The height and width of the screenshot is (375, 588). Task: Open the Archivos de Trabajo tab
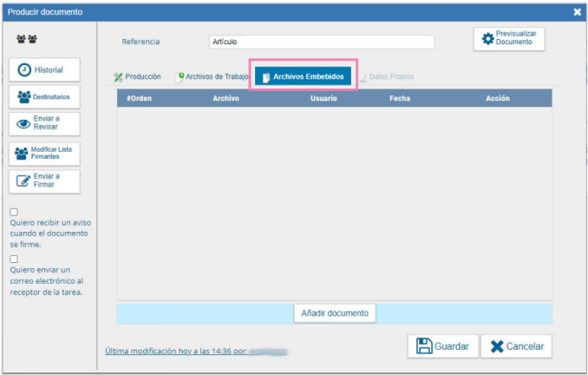click(x=212, y=76)
